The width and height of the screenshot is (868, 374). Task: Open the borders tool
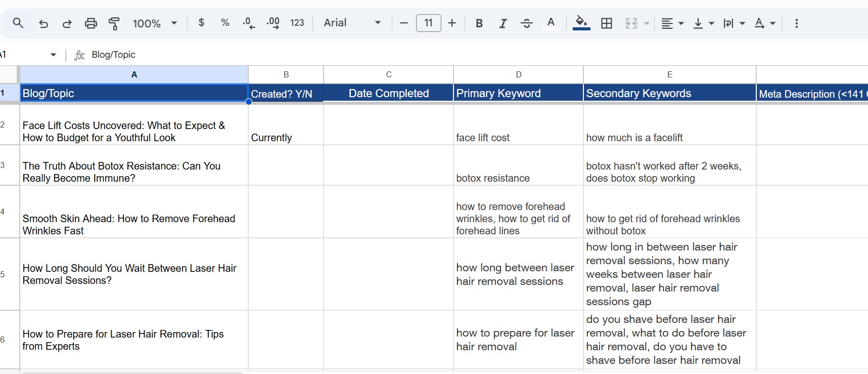[607, 23]
